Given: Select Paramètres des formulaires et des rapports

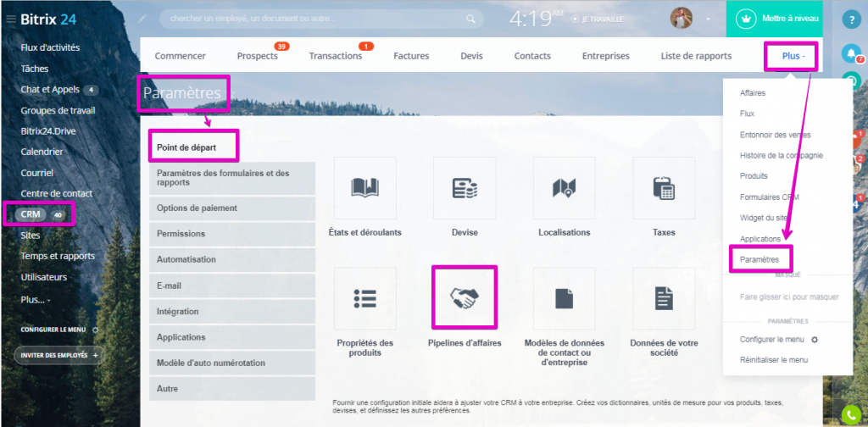Looking at the screenshot, I should [232, 178].
